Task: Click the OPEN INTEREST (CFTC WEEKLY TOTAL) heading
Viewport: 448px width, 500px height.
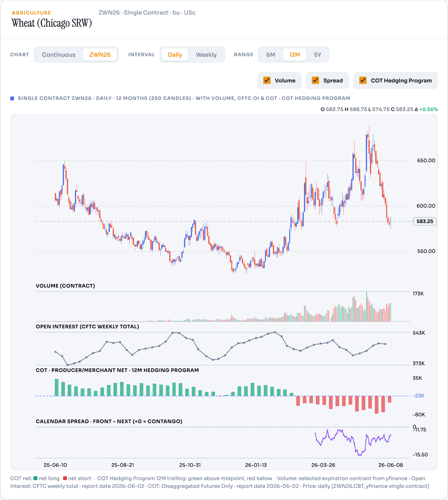Action: pyautogui.click(x=87, y=327)
